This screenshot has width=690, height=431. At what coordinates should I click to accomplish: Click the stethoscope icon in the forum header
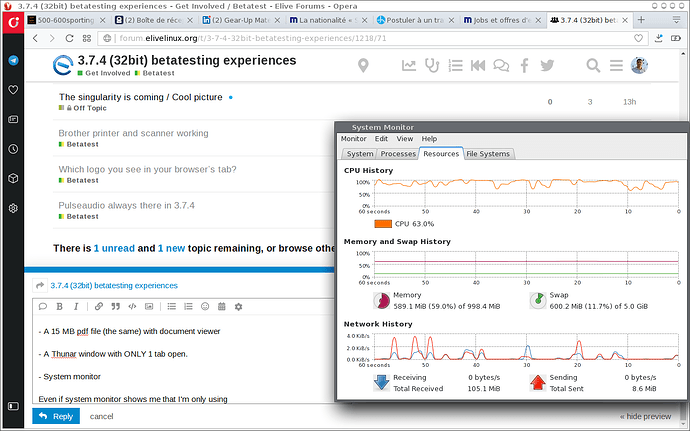pos(432,66)
